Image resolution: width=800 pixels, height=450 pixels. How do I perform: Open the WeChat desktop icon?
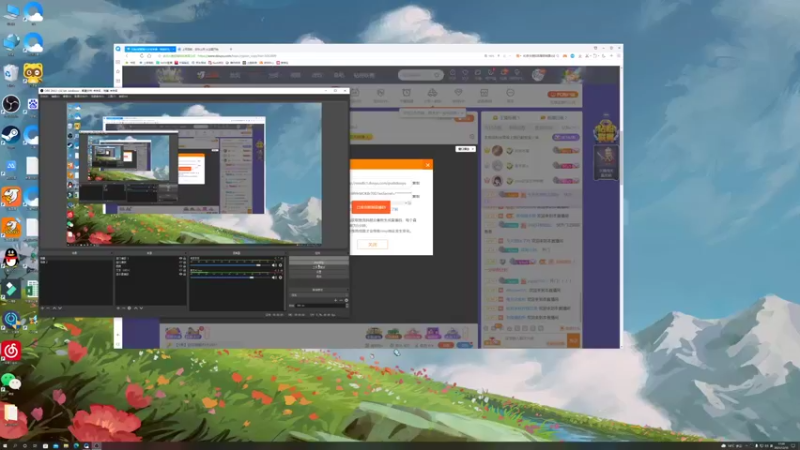tap(11, 381)
